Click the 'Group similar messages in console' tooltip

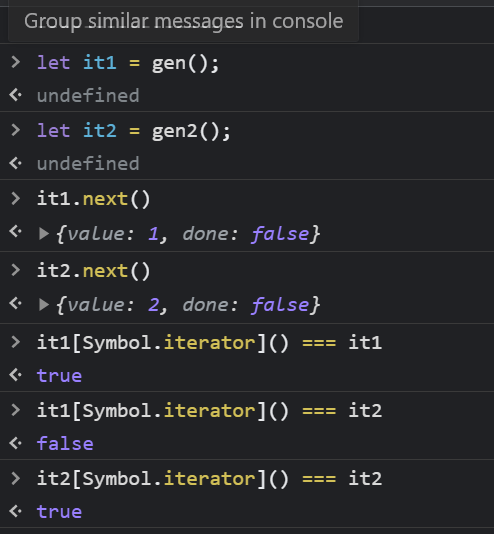pyautogui.click(x=184, y=21)
